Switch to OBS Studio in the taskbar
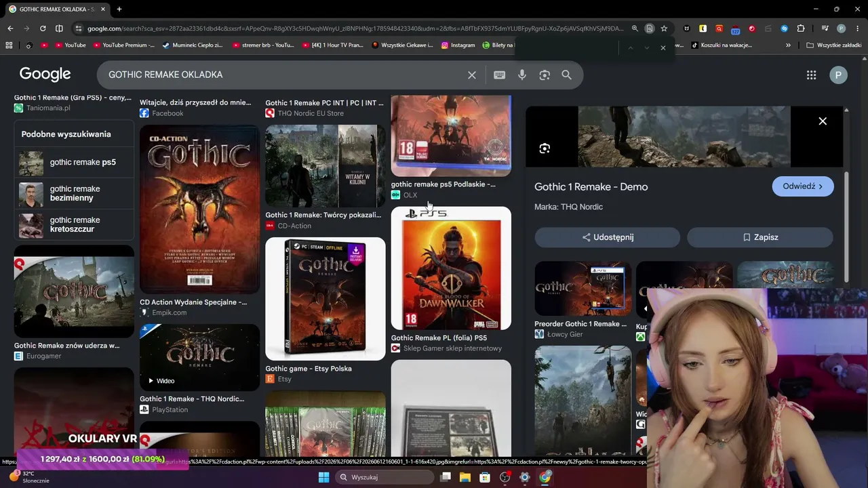Image resolution: width=868 pixels, height=488 pixels. click(x=505, y=477)
